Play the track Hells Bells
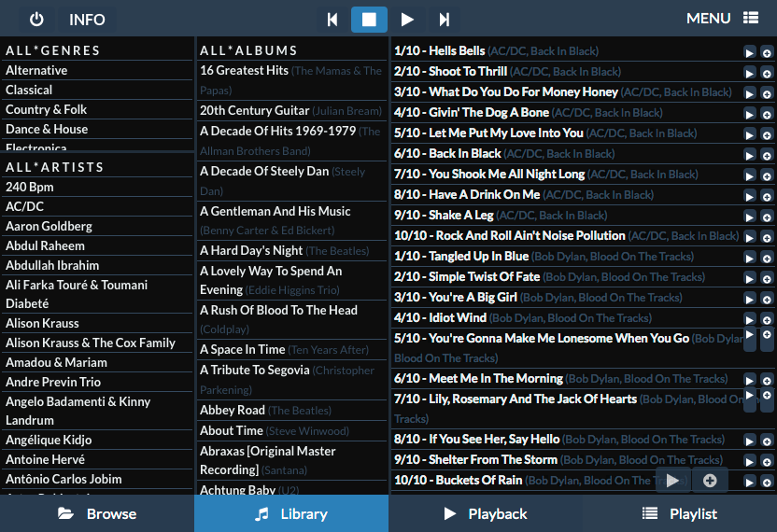 coord(749,52)
